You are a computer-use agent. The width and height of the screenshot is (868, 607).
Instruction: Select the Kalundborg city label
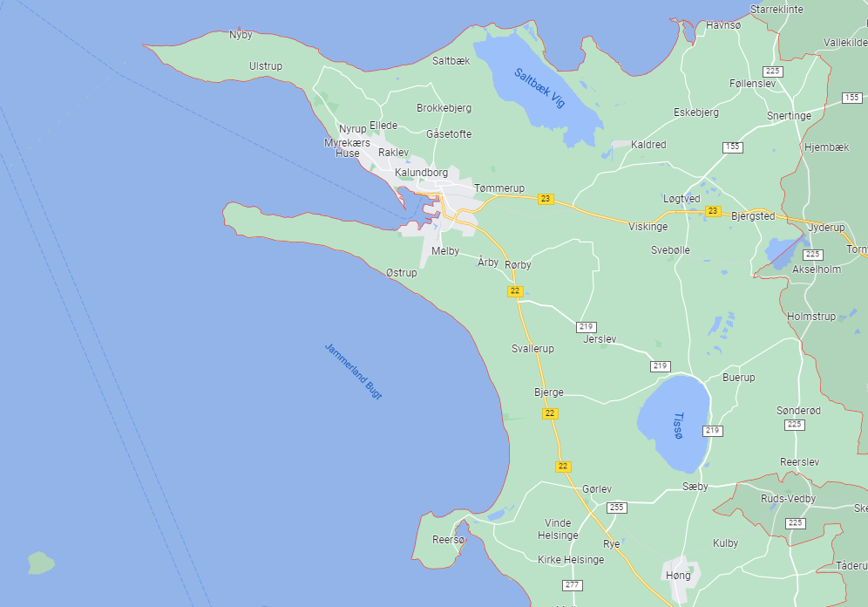[x=421, y=173]
